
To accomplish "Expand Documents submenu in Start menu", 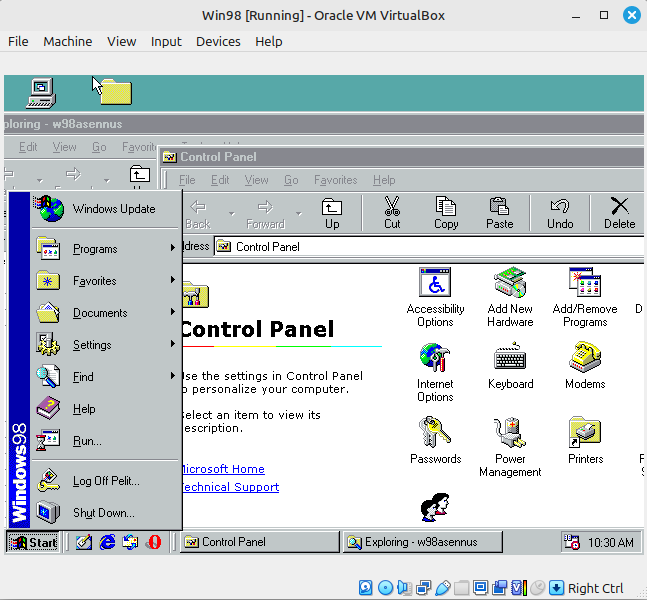I will click(106, 313).
